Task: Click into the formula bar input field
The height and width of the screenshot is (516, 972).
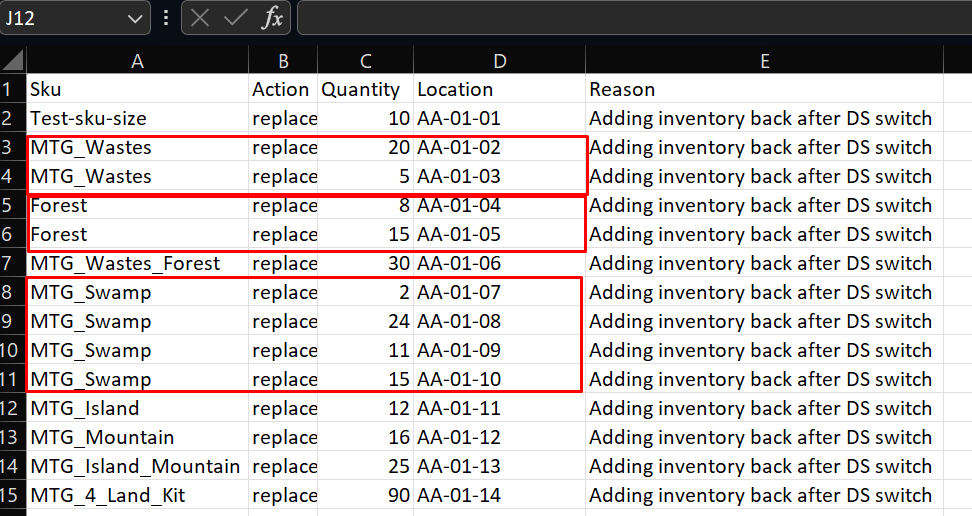Action: coord(635,18)
